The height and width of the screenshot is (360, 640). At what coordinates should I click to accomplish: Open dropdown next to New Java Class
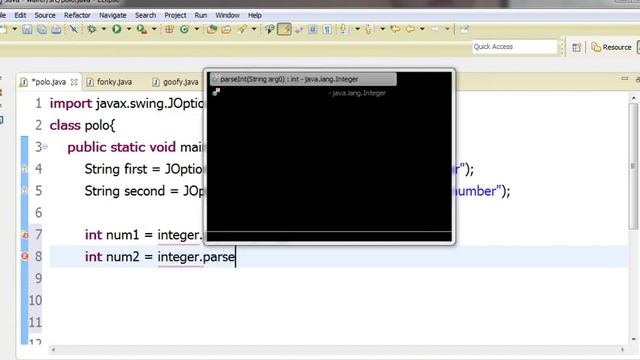[x=196, y=29]
